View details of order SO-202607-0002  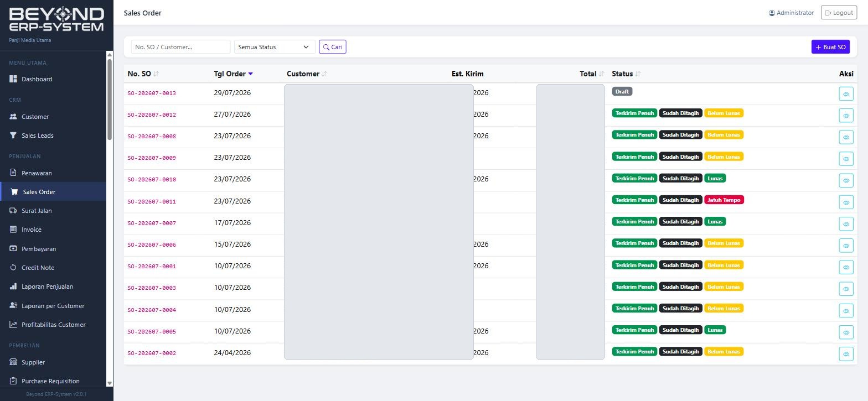pyautogui.click(x=846, y=354)
